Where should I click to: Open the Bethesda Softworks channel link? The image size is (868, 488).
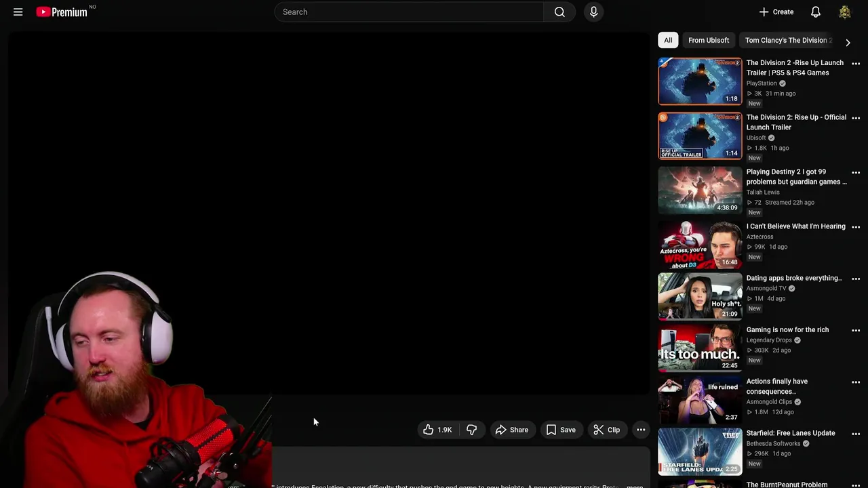coord(773,443)
